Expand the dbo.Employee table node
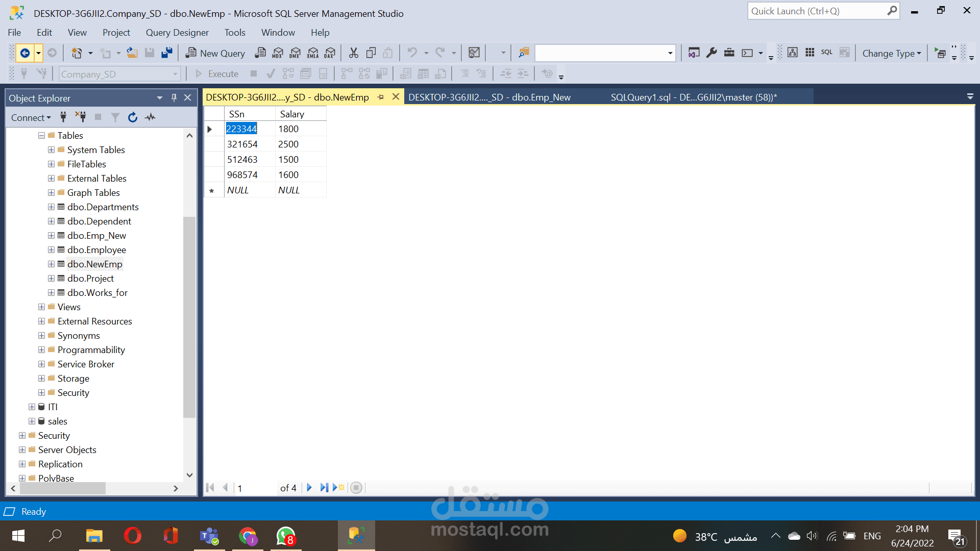The height and width of the screenshot is (551, 980). 51,250
